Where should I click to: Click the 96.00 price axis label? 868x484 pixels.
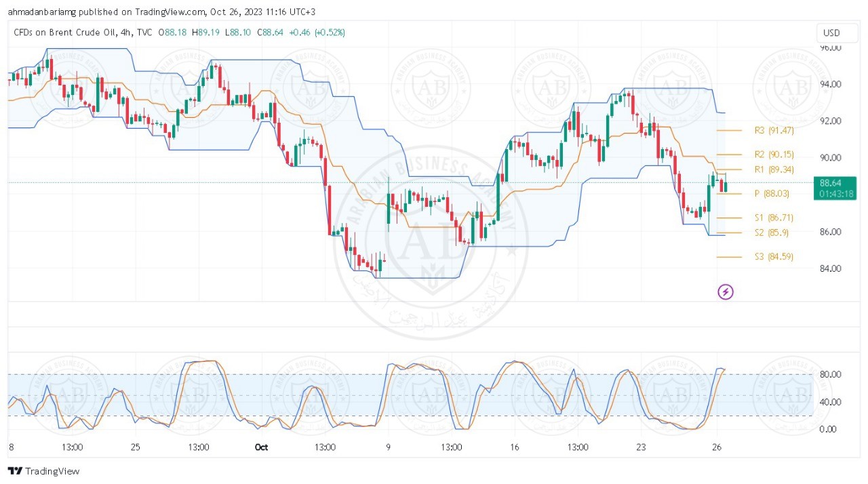click(x=831, y=47)
